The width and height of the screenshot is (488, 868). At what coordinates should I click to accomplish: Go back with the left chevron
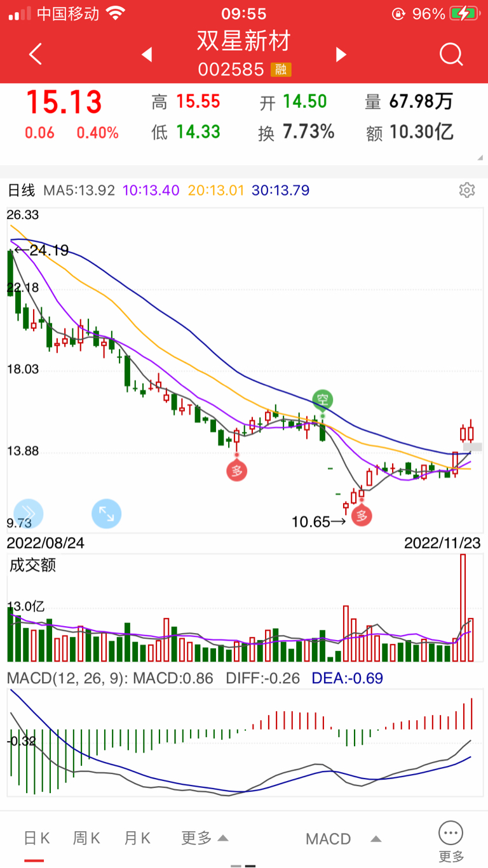pos(36,54)
